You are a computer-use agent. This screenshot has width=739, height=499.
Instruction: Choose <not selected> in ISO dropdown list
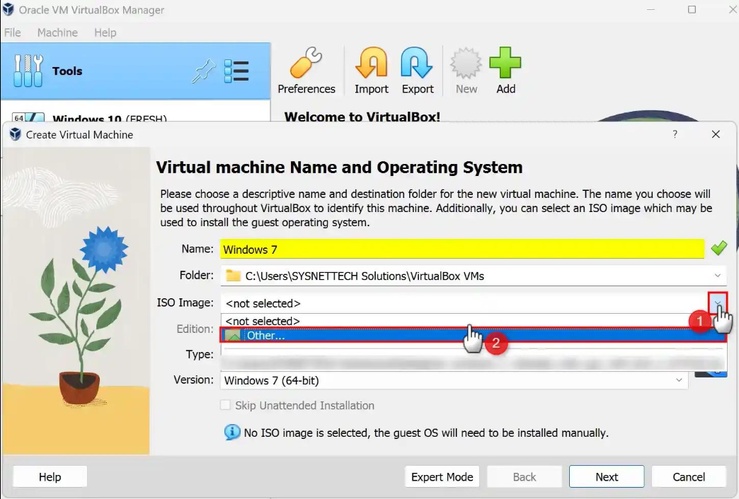tap(473, 321)
